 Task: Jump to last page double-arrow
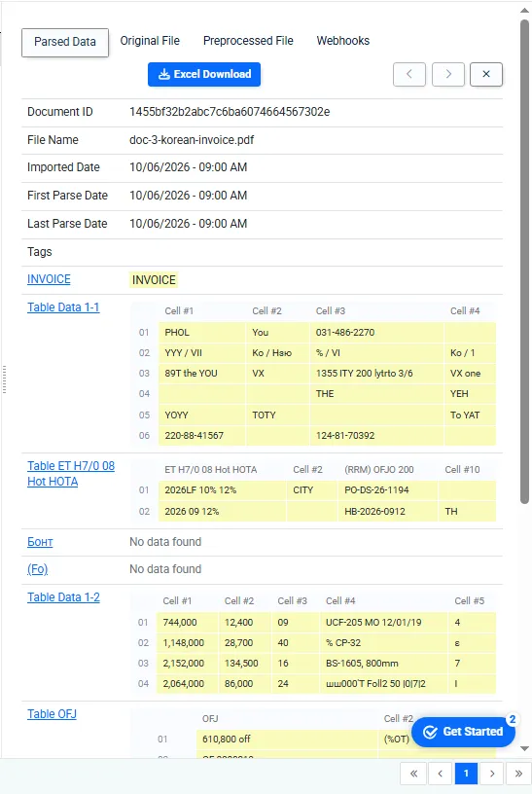tap(518, 774)
